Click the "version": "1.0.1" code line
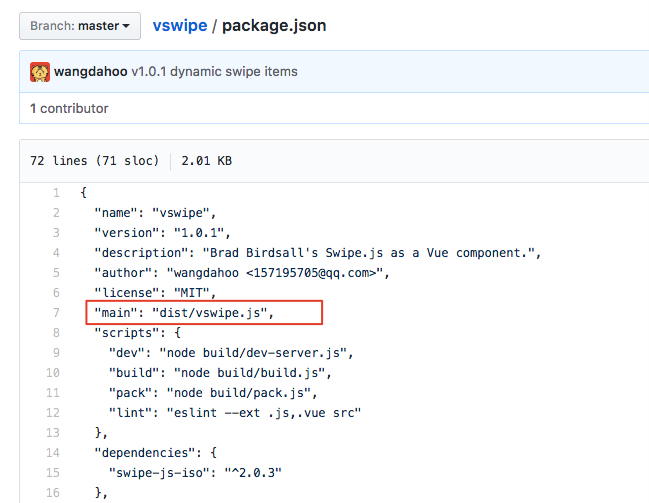649x503 pixels. 162,233
